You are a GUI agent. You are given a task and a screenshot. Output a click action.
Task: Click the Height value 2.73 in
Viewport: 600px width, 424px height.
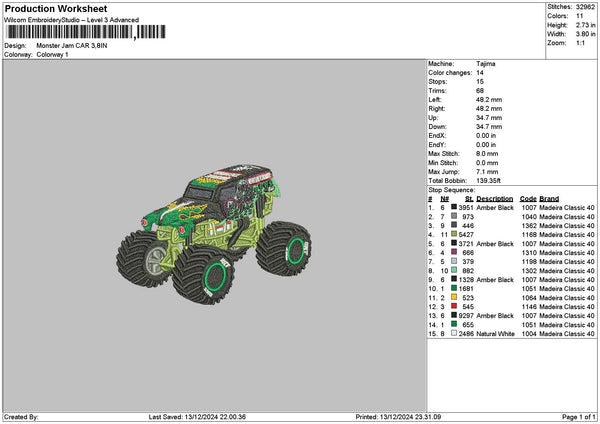(x=585, y=25)
